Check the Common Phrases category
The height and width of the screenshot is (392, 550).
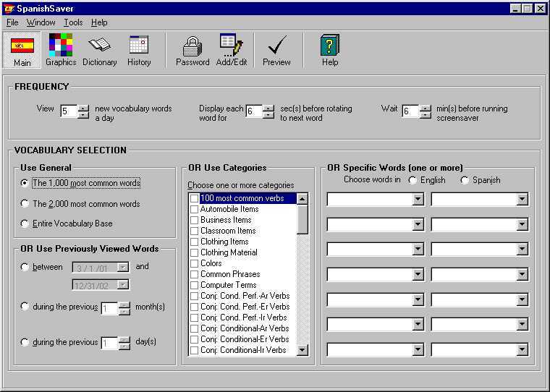194,275
